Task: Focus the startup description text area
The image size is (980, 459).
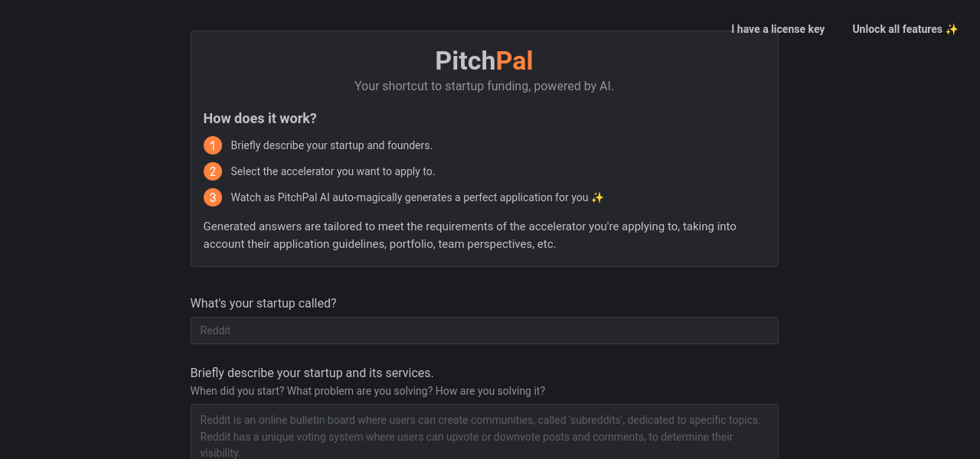Action: click(x=484, y=432)
